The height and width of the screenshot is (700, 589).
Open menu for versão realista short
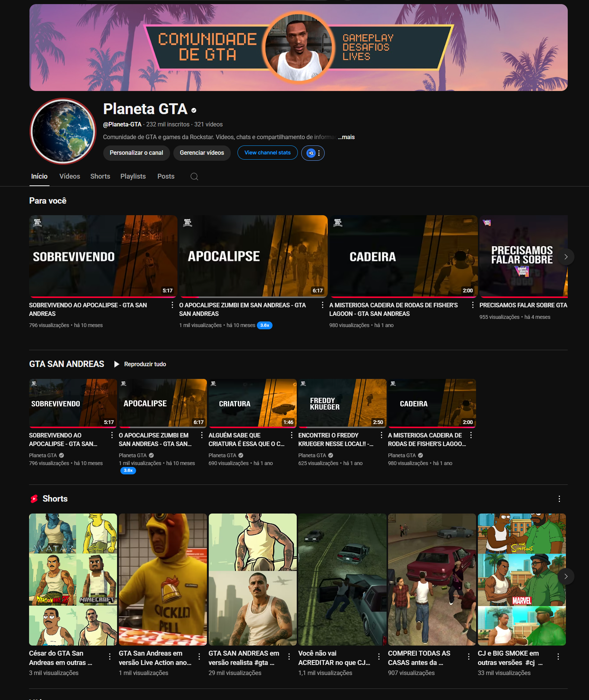pyautogui.click(x=289, y=656)
